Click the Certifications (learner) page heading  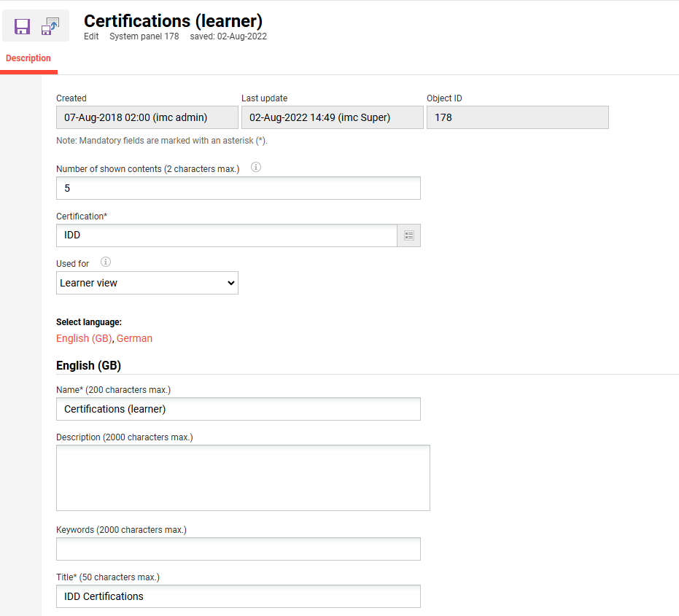tap(173, 21)
